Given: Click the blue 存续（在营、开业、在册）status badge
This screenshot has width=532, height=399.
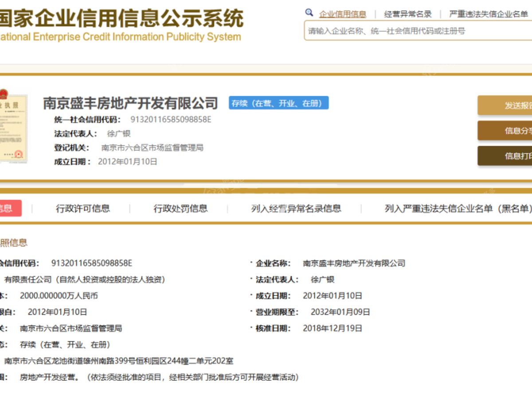Looking at the screenshot, I should [x=278, y=103].
